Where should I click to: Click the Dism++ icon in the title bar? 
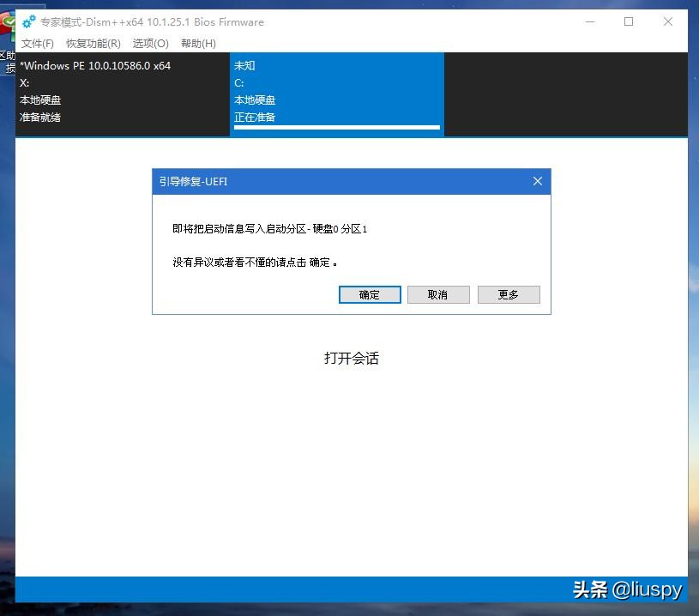pos(27,21)
